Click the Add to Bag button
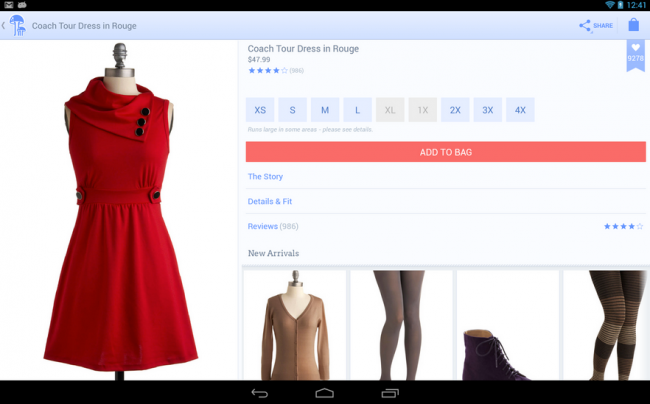The height and width of the screenshot is (404, 650). (x=445, y=152)
